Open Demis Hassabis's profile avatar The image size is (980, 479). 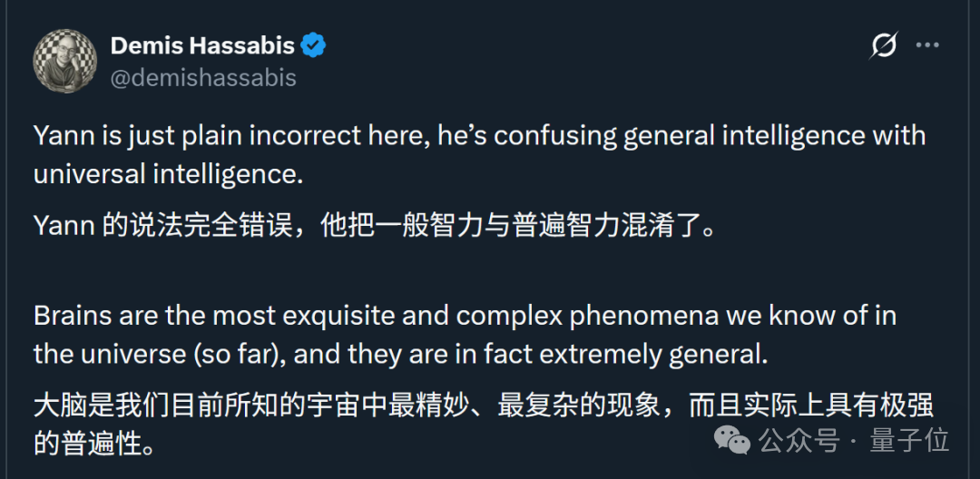click(x=64, y=61)
